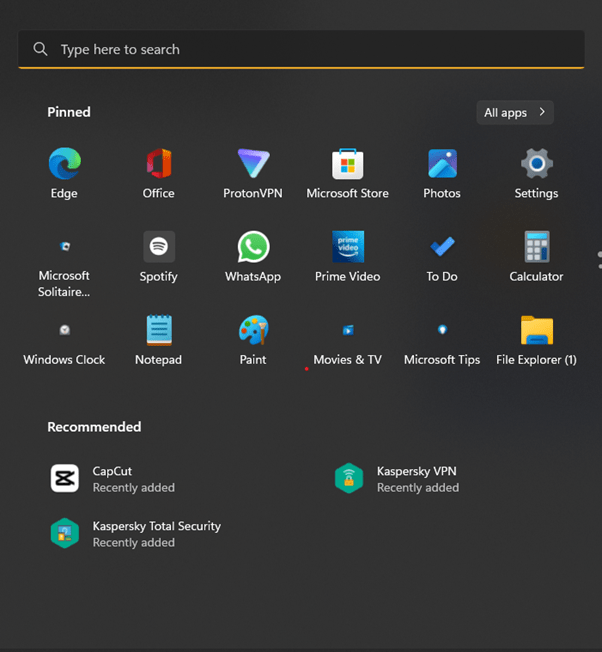
Task: Focus the Type here to search field
Action: pyautogui.click(x=301, y=49)
